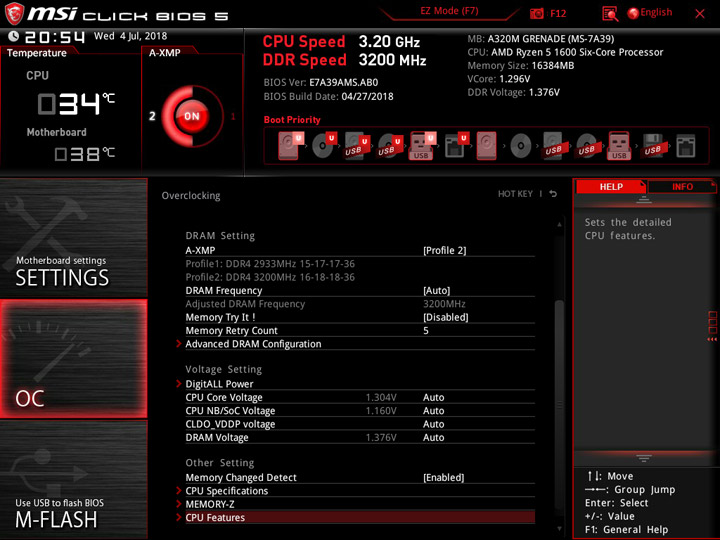Click the BIOS Ver E7A39AMS.AB0 text
Viewport: 720px width, 540px height.
321,83
